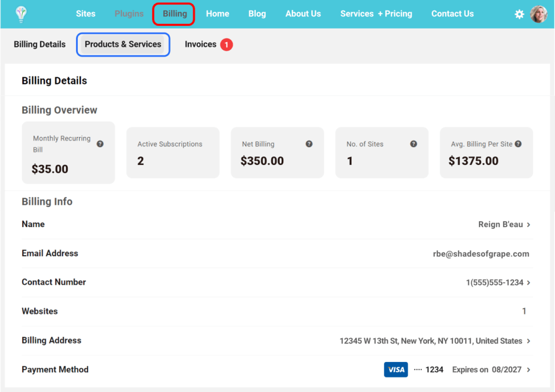Switch to Products & Services tab
The image size is (555, 392).
(123, 44)
